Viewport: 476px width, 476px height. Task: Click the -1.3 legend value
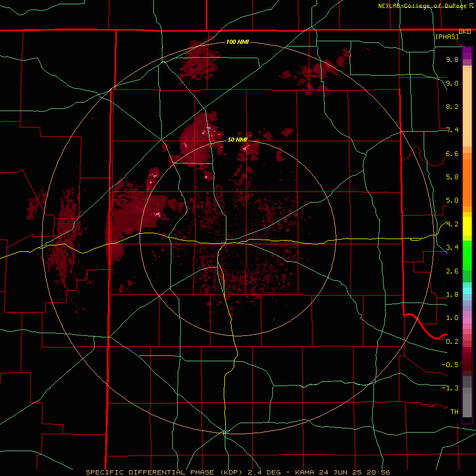(x=450, y=388)
